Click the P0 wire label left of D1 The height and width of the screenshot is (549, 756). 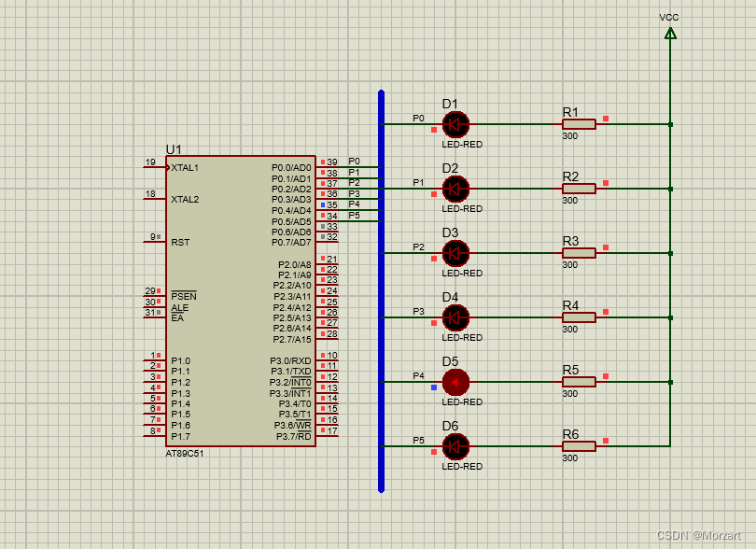click(418, 119)
